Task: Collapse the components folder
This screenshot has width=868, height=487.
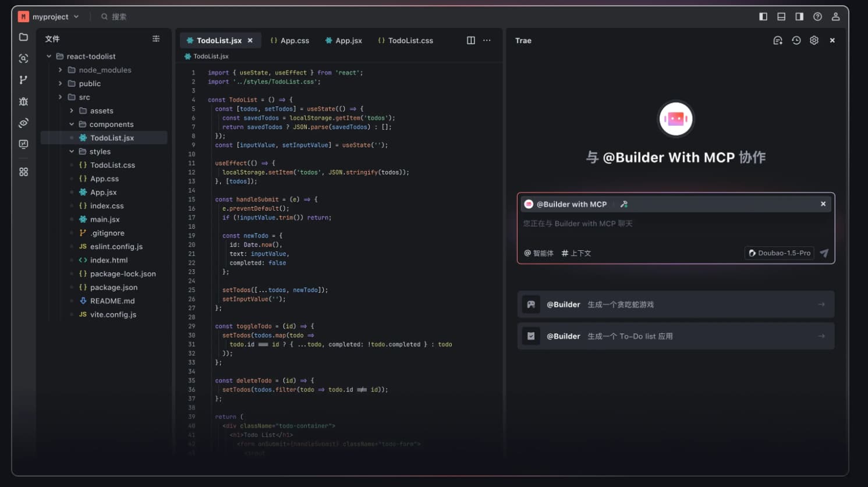Action: [x=72, y=124]
